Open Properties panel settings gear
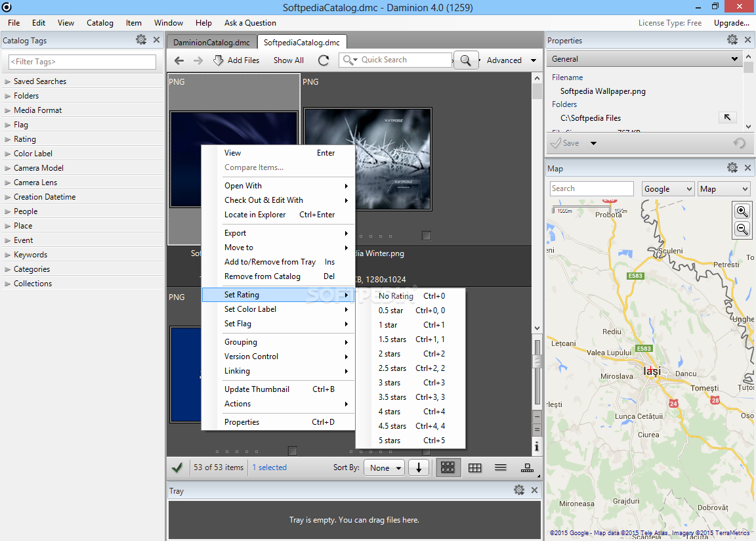This screenshot has width=756, height=541. tap(732, 39)
